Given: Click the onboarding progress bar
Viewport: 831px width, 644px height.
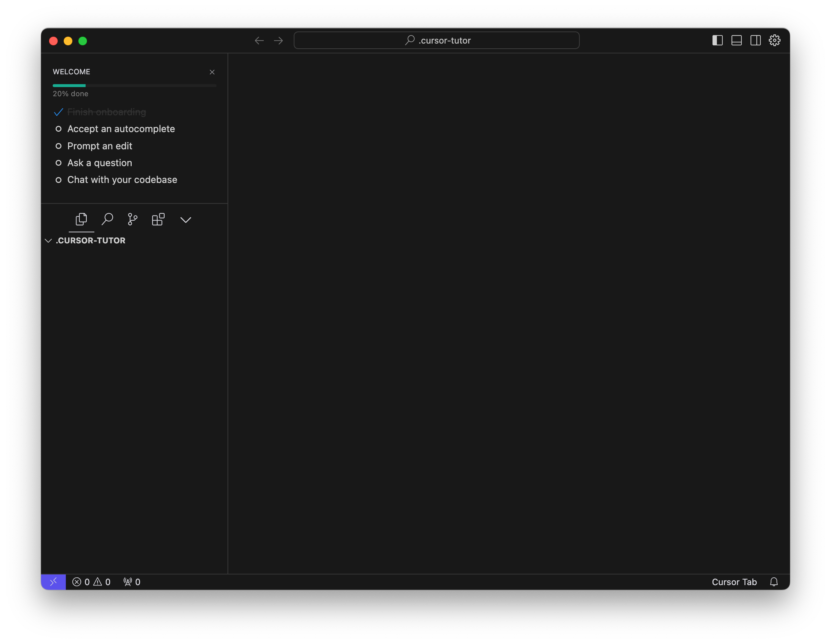Looking at the screenshot, I should click(x=134, y=86).
